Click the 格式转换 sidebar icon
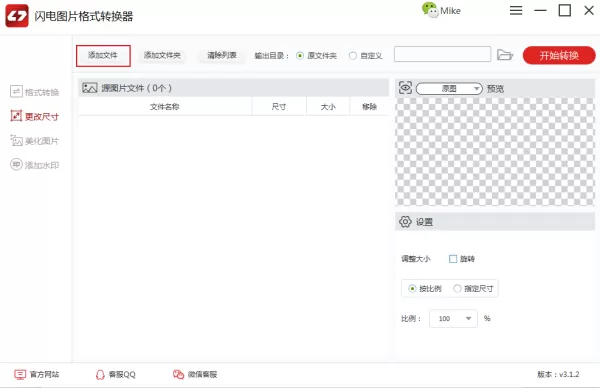Screen dimensions: 600x388 coord(16,91)
